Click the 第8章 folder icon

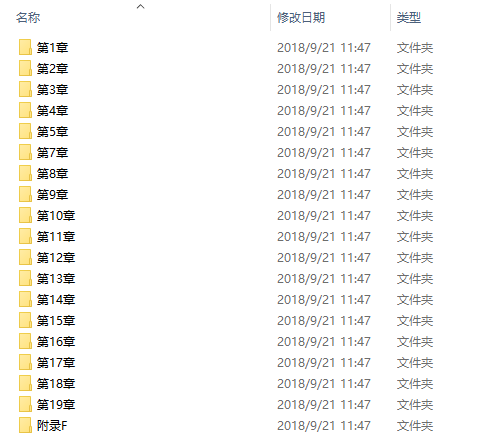tap(25, 173)
